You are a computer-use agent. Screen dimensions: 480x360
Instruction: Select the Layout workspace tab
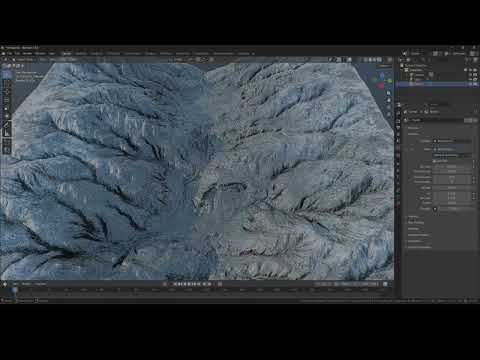[67, 53]
